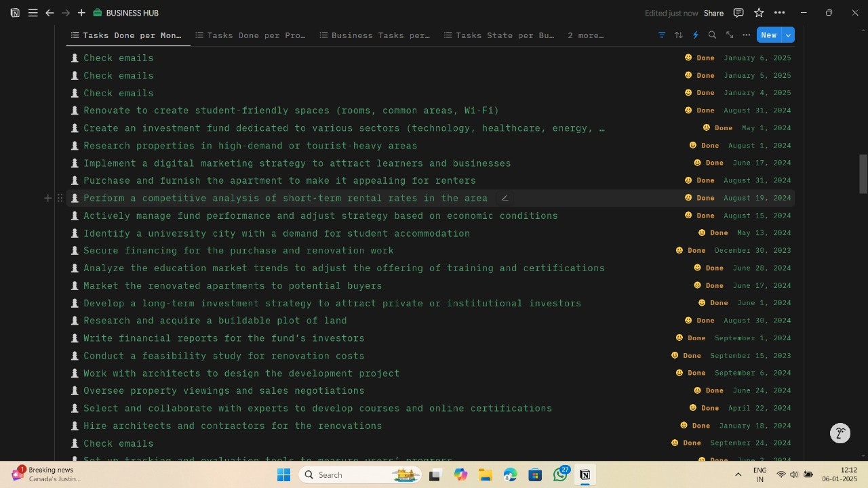The height and width of the screenshot is (488, 868).
Task: Open the Copilot taskbar icon
Action: (x=460, y=474)
